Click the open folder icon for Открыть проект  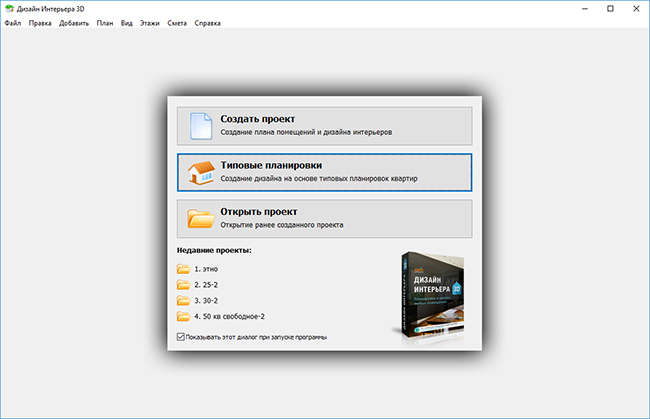[x=201, y=218]
